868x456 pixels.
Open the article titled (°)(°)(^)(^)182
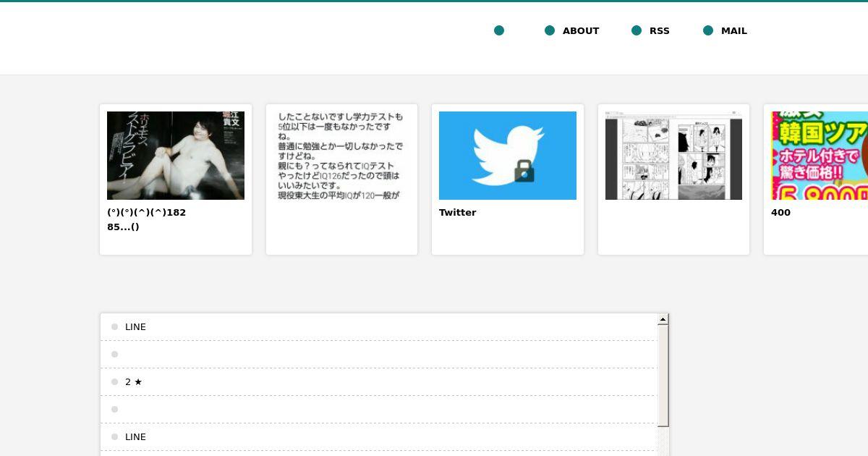click(x=146, y=219)
